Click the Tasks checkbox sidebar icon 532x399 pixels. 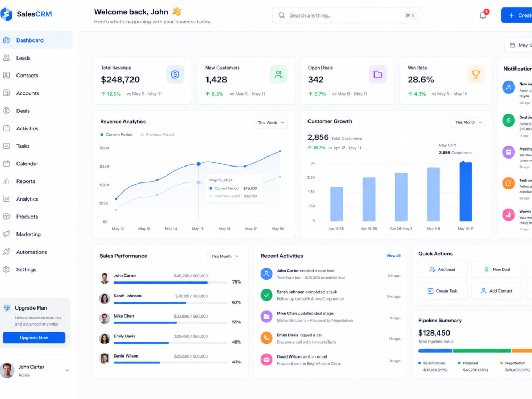6,146
